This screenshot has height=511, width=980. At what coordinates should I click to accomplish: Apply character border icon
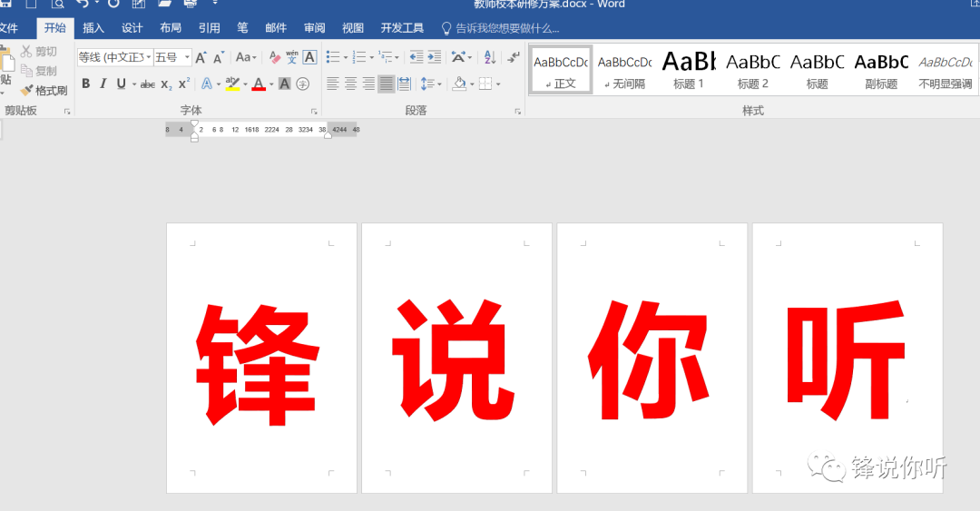pos(309,57)
